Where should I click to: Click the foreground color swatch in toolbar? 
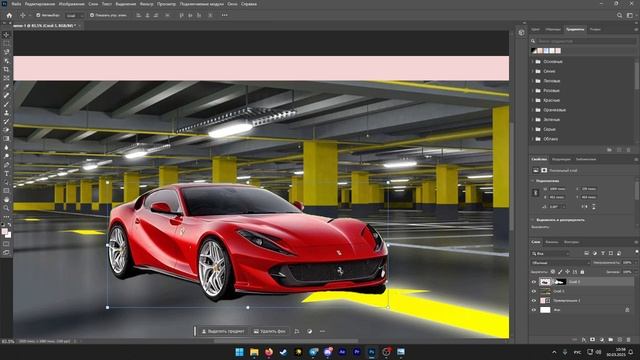[4, 232]
